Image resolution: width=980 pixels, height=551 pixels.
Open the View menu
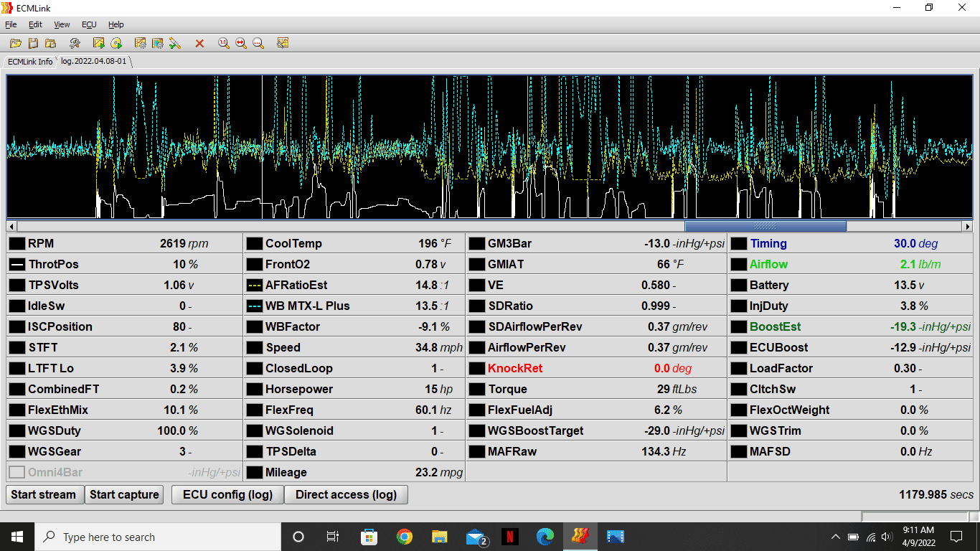[62, 24]
